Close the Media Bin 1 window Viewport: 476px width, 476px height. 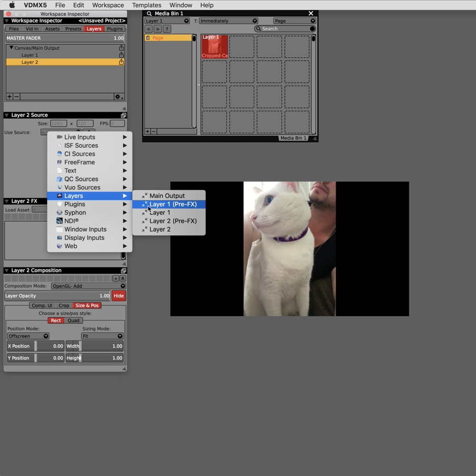310,13
